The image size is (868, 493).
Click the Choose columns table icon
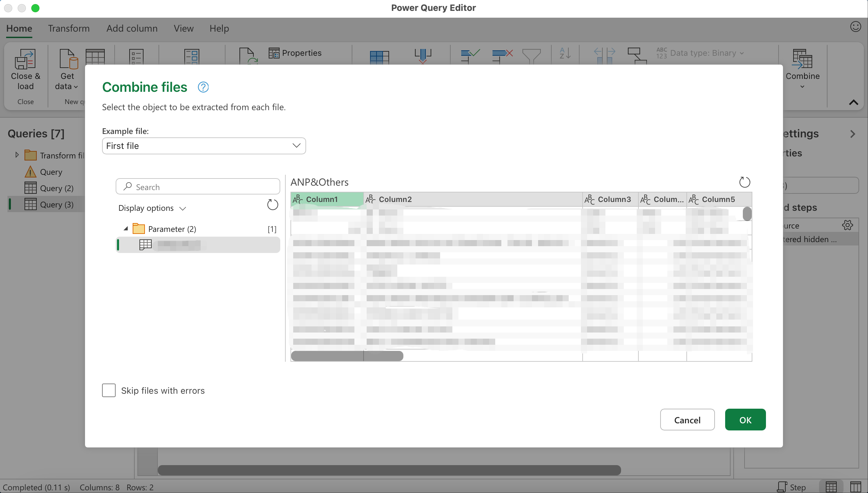pos(379,57)
